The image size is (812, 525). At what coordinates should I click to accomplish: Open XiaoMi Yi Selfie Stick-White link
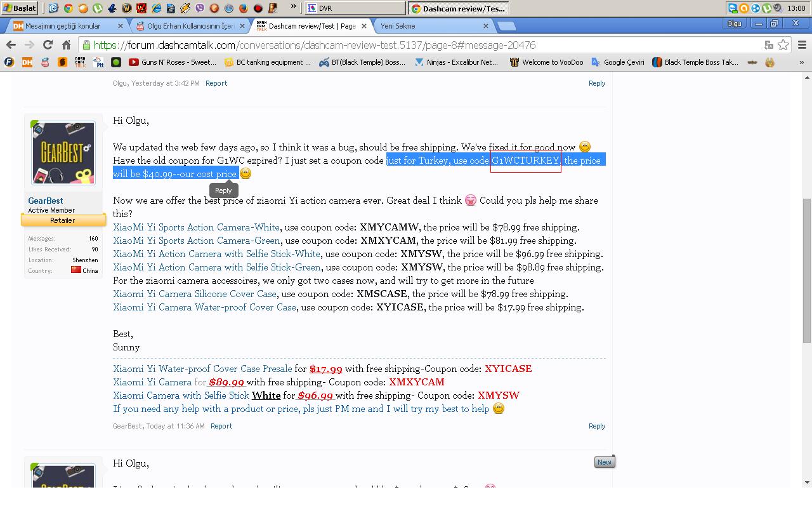216,253
